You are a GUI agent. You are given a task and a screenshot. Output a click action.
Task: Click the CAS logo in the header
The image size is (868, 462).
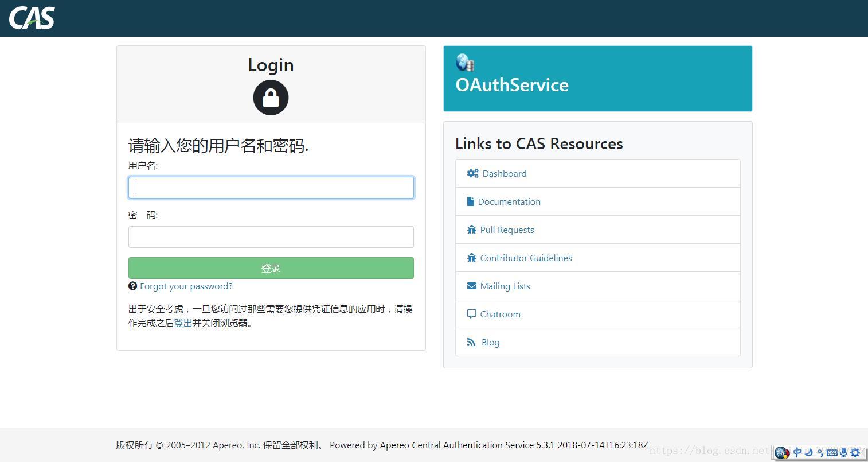32,18
